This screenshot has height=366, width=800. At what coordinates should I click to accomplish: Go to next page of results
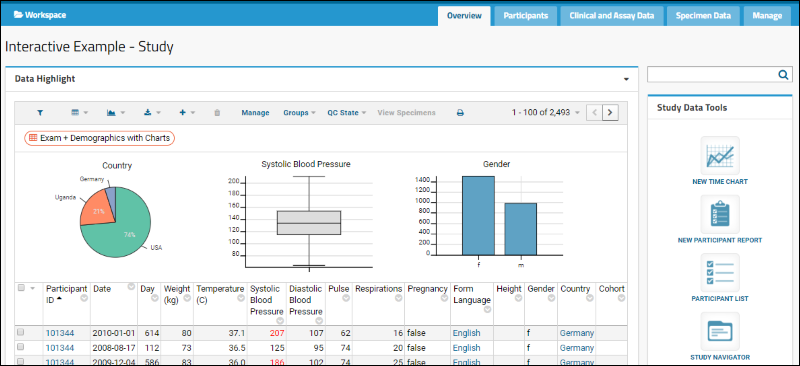[x=610, y=112]
